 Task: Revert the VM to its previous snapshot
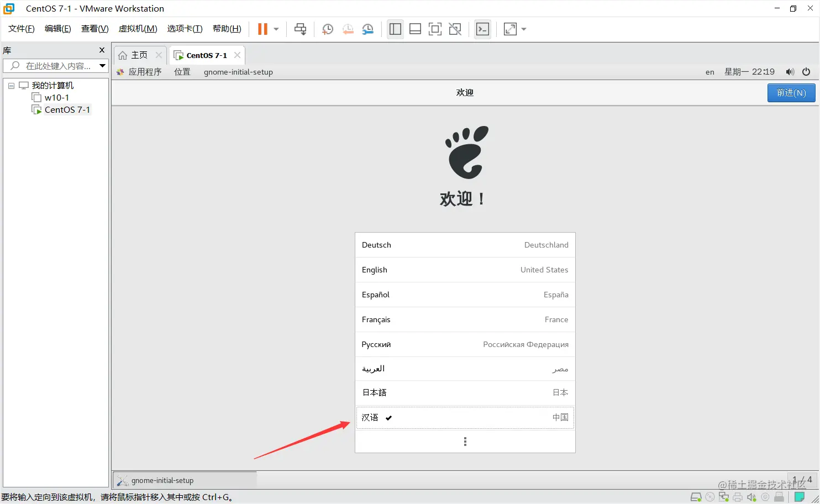click(x=348, y=29)
